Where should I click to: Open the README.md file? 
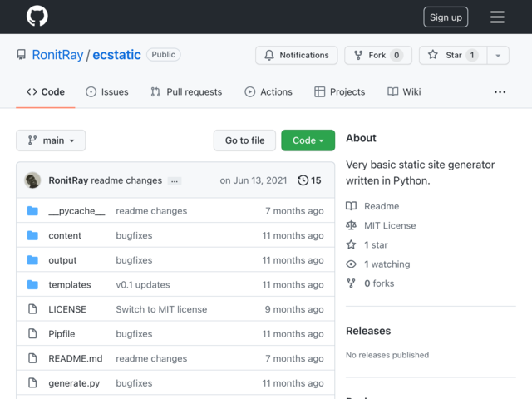coord(76,358)
